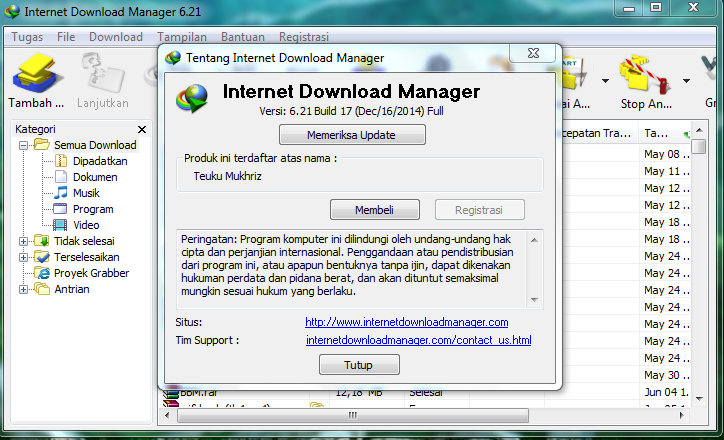The image size is (724, 440).
Task: Select the Semua Download folder icon
Action: tap(42, 145)
